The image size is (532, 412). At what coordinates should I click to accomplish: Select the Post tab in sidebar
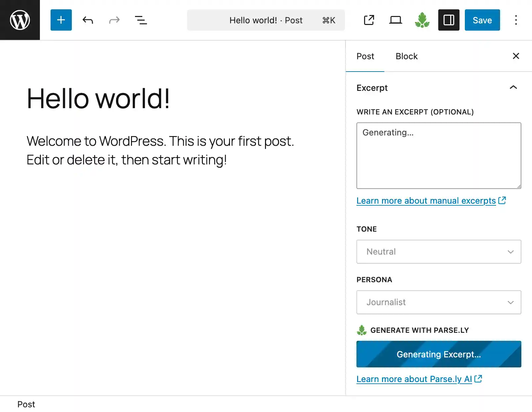coord(365,56)
